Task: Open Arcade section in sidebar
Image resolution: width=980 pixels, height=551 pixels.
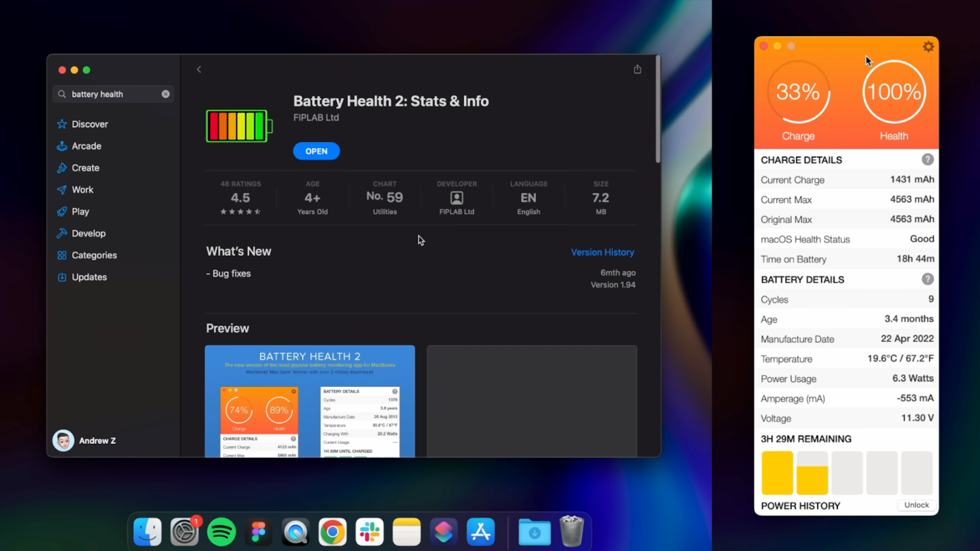Action: (86, 146)
